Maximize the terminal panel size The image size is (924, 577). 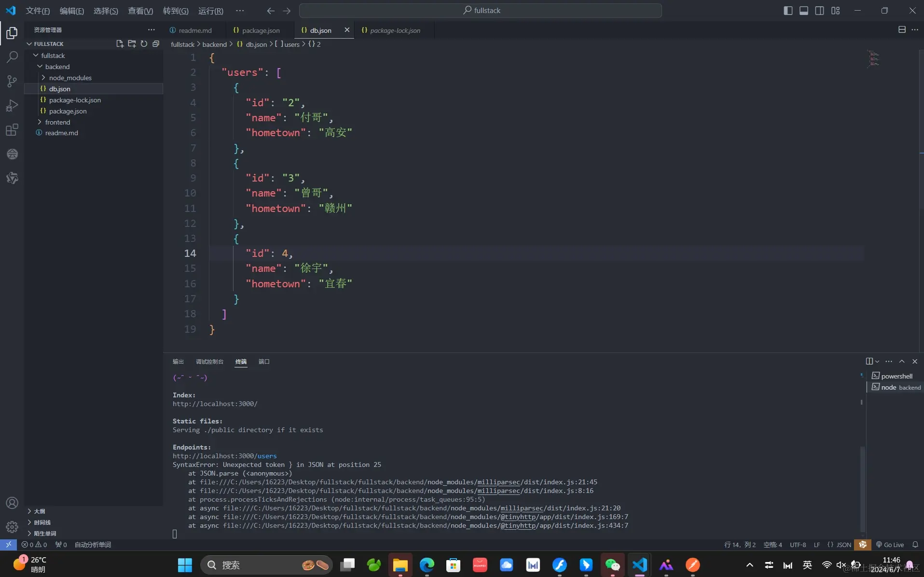click(902, 361)
